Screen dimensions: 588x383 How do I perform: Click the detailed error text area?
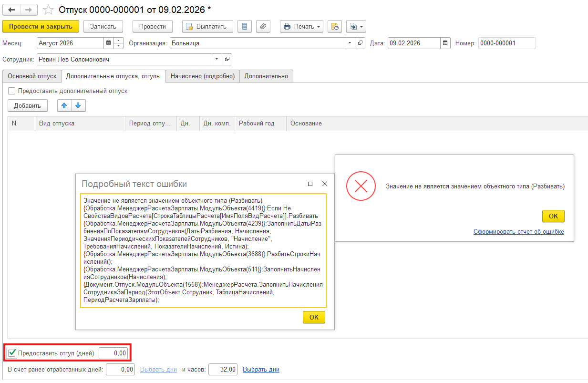(x=203, y=250)
